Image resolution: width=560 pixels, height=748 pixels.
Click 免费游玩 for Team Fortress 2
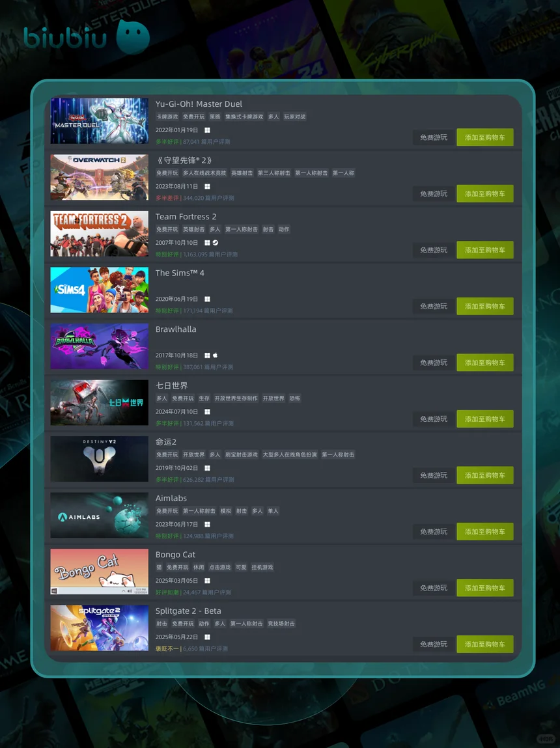click(434, 250)
